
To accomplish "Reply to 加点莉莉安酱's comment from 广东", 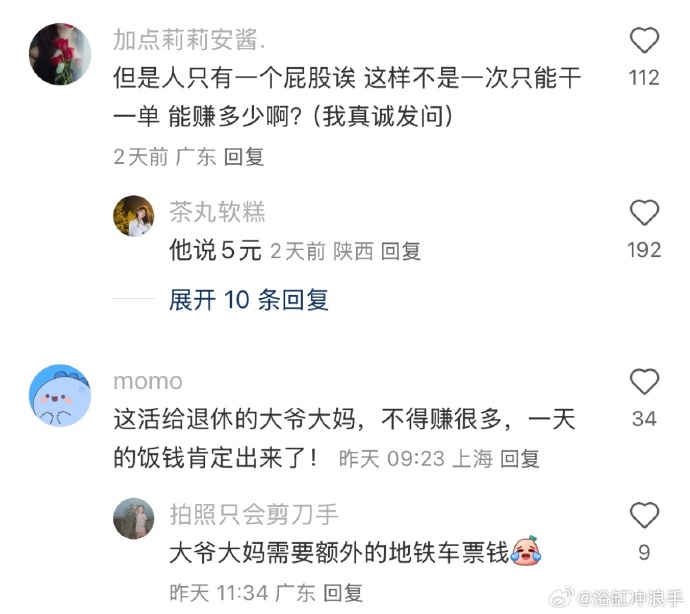I will pyautogui.click(x=244, y=157).
